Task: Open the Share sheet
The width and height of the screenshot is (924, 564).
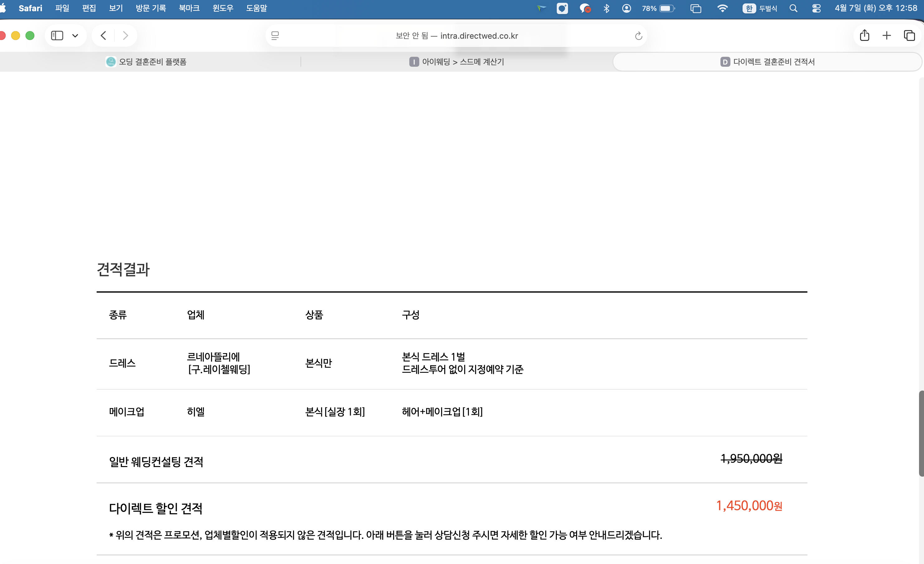Action: pyautogui.click(x=864, y=35)
